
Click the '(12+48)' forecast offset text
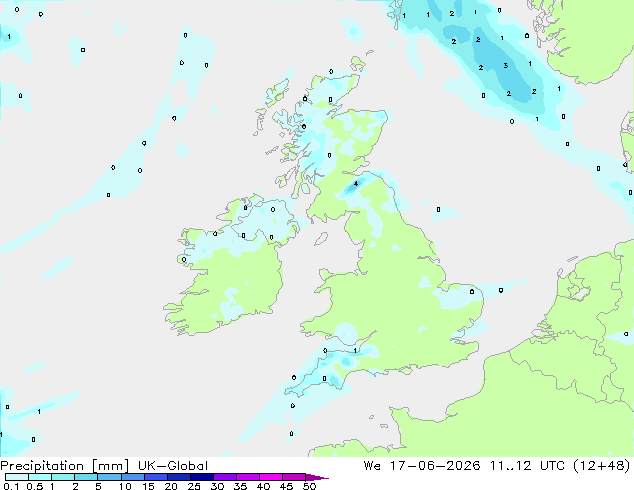602,466
